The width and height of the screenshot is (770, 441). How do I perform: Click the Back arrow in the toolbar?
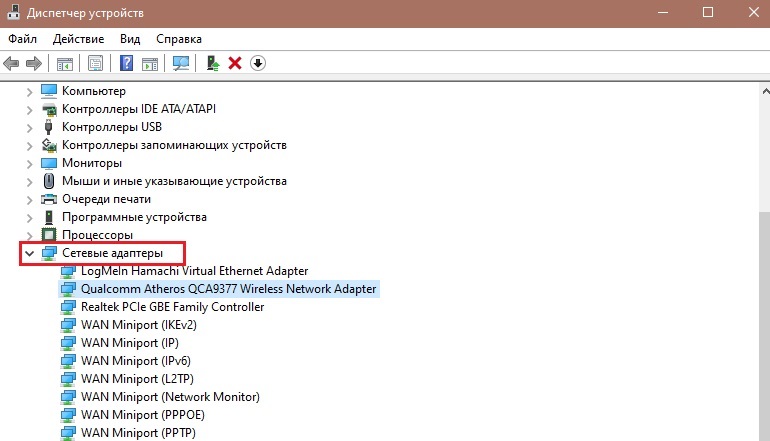click(12, 63)
